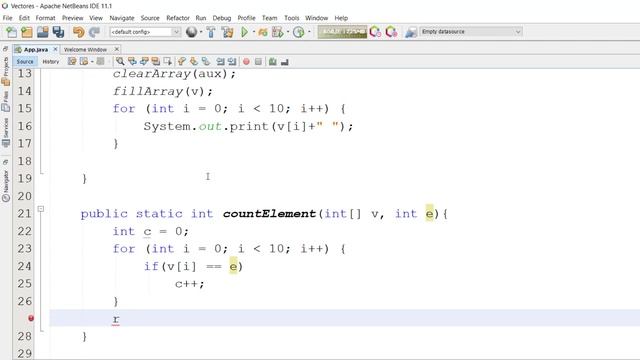Close the Welcome Window tab
Screen dimensions: 640x360
point(117,49)
